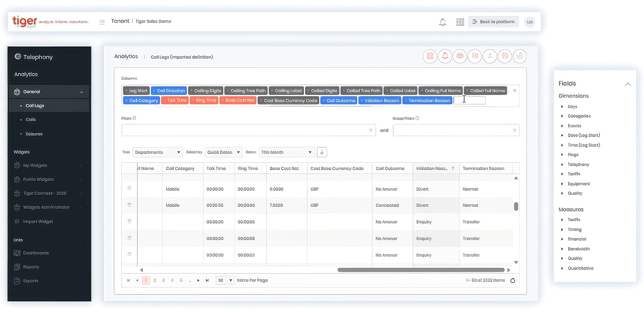644x312 pixels.
Task: Open the items per page dropdown
Action: pyautogui.click(x=225, y=280)
